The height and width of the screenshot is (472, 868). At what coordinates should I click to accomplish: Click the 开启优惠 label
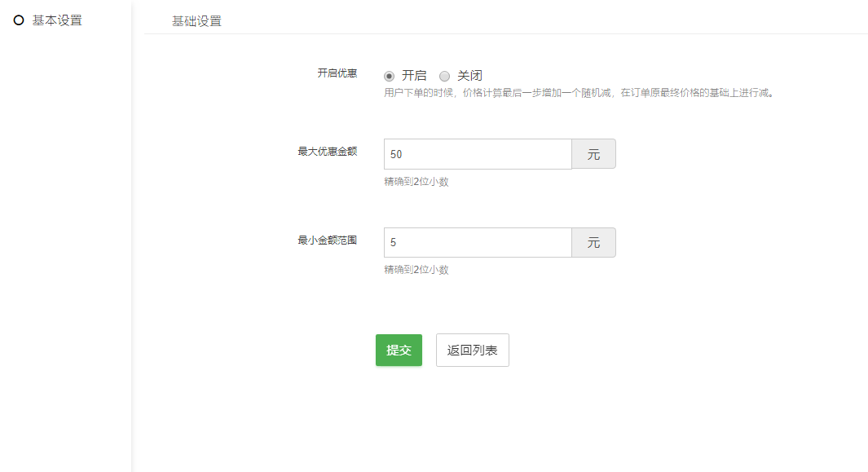pyautogui.click(x=337, y=73)
